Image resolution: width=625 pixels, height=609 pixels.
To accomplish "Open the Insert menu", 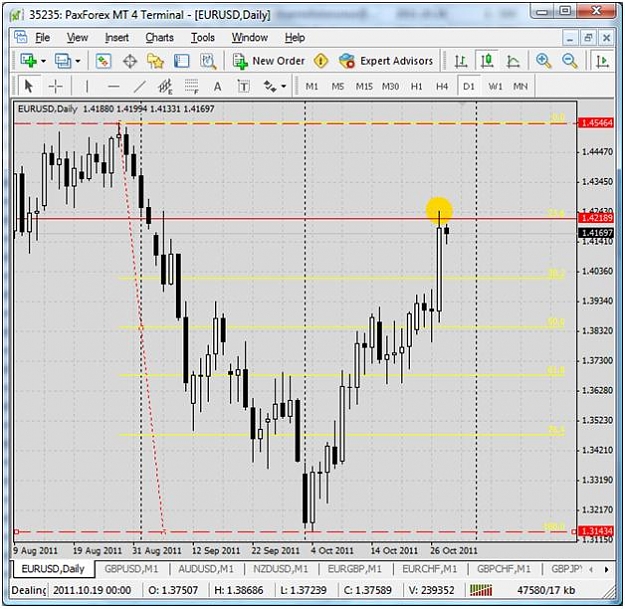I will tap(117, 37).
